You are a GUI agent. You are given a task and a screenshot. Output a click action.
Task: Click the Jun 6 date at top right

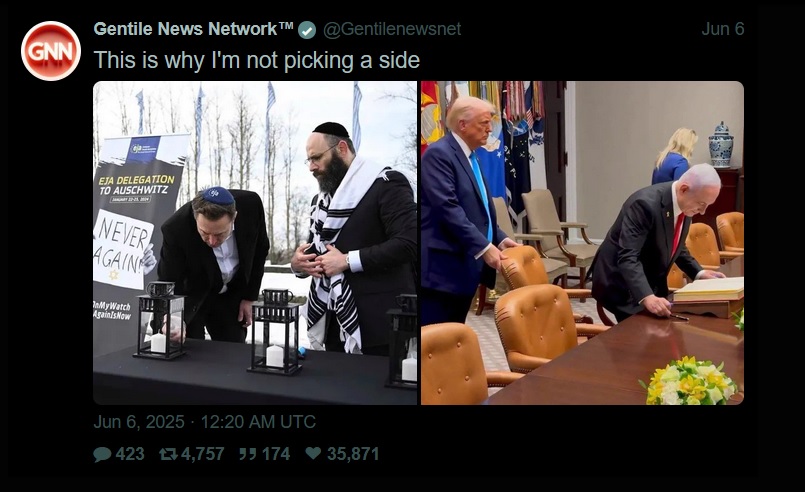[x=722, y=29]
